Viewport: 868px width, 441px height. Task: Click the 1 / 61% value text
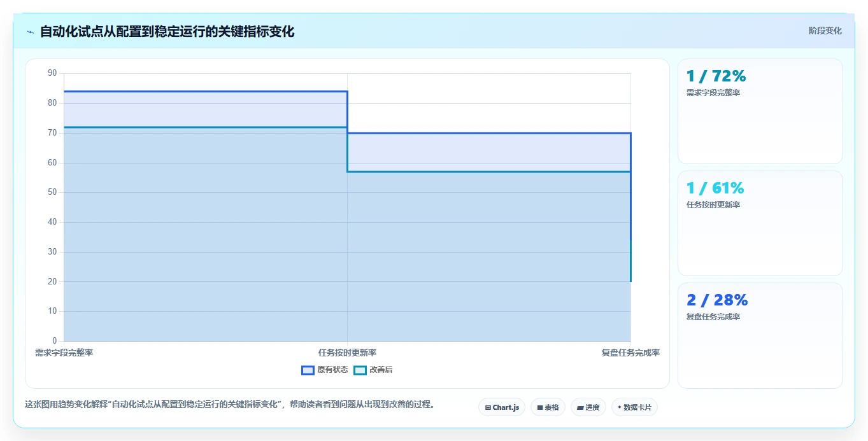pos(715,188)
